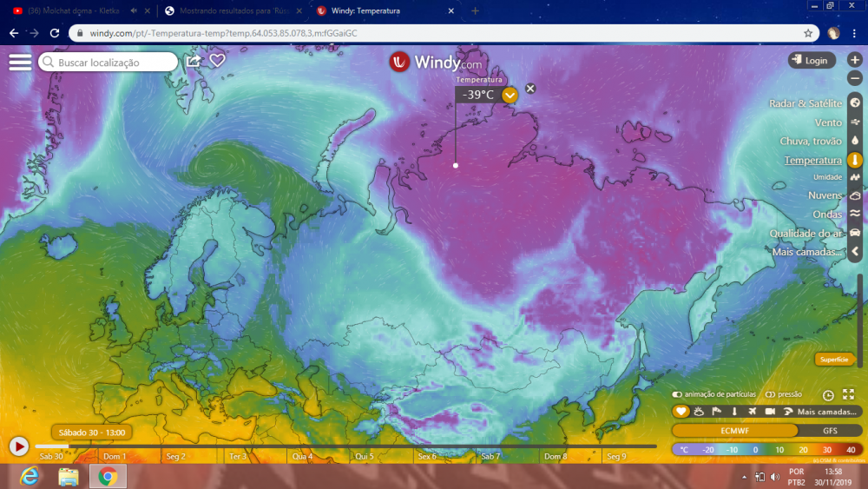
Task: Toggle the pressão isolines switch
Action: [770, 394]
